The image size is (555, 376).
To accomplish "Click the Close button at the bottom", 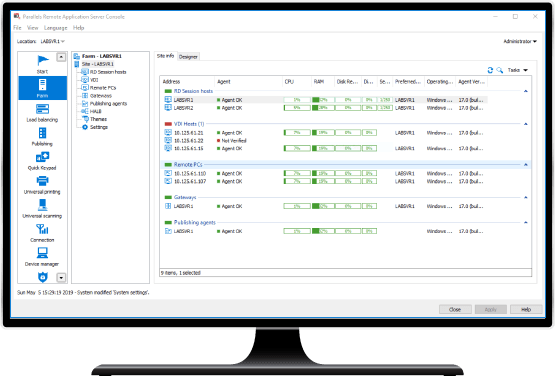I will tap(455, 309).
